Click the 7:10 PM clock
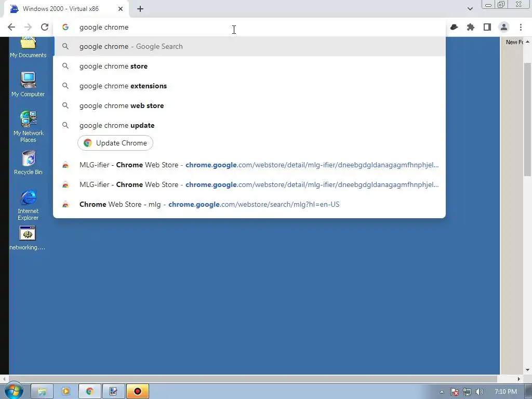The image size is (532, 399). click(x=506, y=392)
